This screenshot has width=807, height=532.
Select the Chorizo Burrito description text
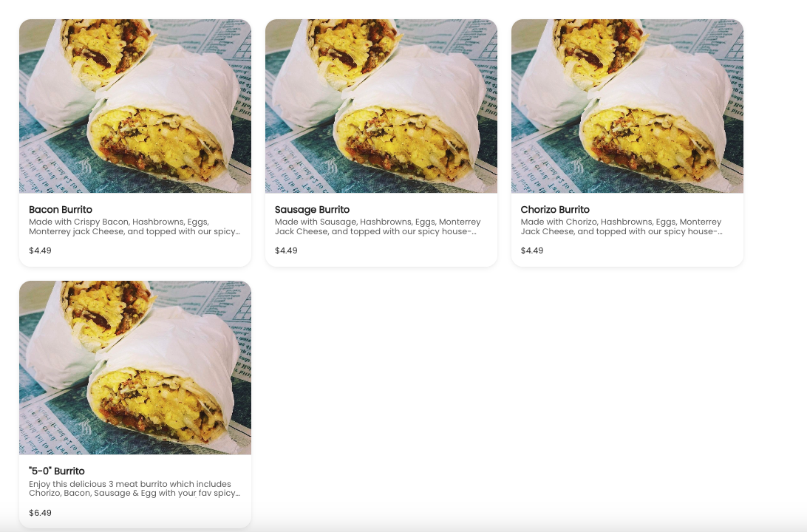click(x=622, y=226)
